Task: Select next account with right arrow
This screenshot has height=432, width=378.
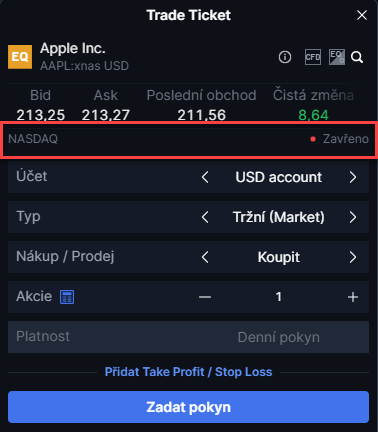Action: click(353, 177)
